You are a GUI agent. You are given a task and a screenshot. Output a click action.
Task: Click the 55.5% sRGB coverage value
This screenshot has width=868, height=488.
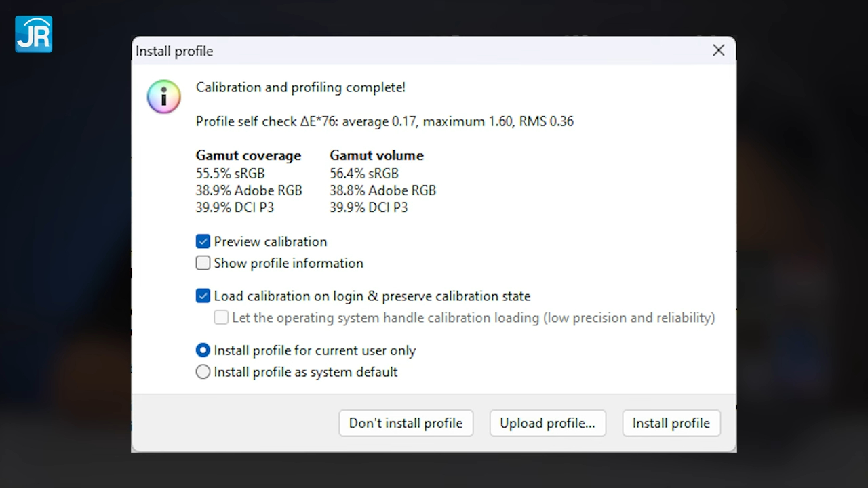(x=230, y=174)
